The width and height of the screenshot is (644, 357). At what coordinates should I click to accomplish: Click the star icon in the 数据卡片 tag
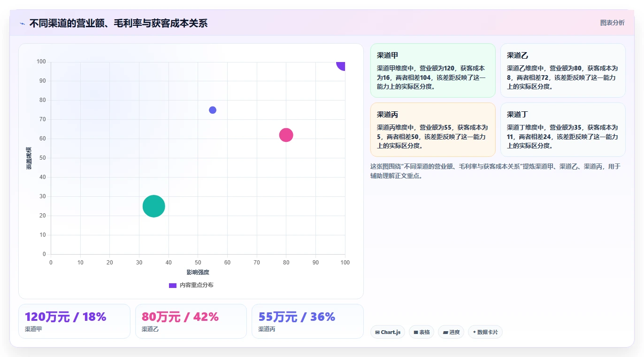[475, 332]
